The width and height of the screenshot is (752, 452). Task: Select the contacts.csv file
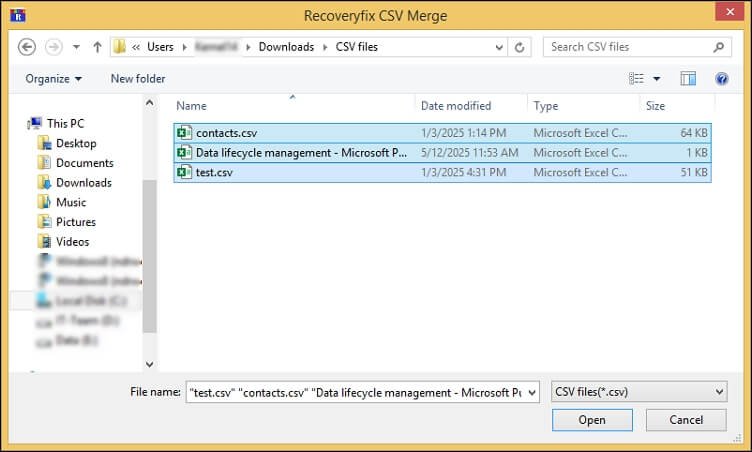442,133
